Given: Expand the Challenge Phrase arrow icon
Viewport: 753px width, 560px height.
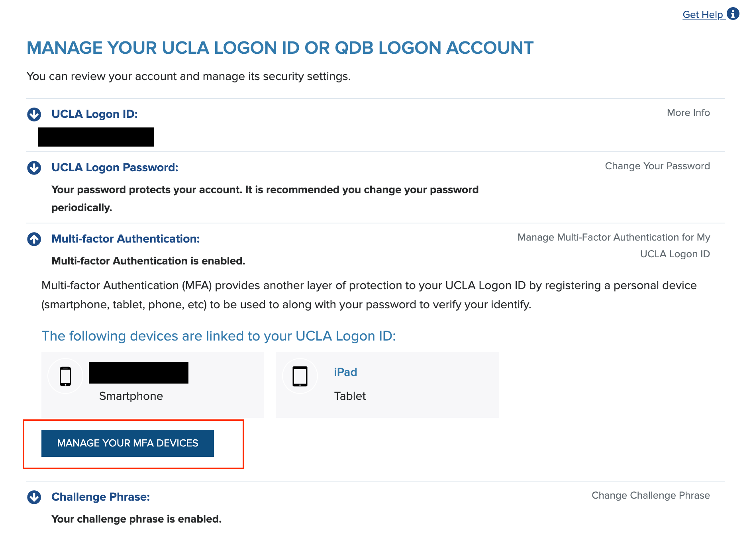Looking at the screenshot, I should [34, 497].
